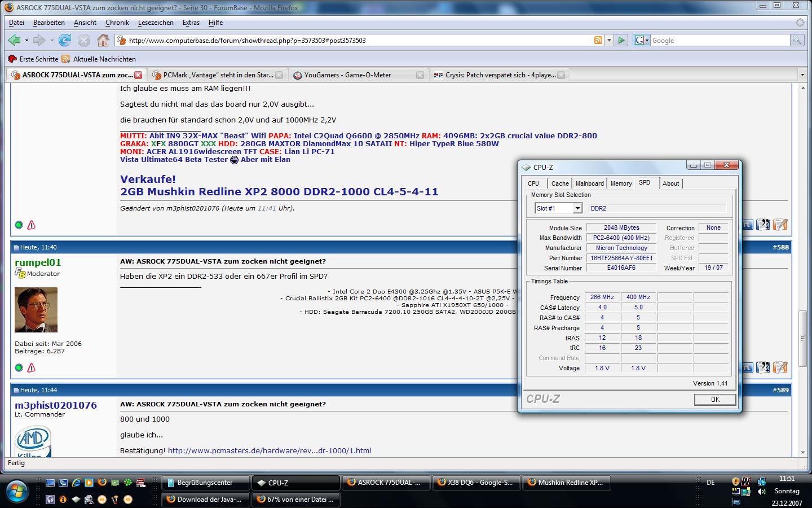The width and height of the screenshot is (812, 508).
Task: Open the Datei menu
Action: click(x=16, y=23)
